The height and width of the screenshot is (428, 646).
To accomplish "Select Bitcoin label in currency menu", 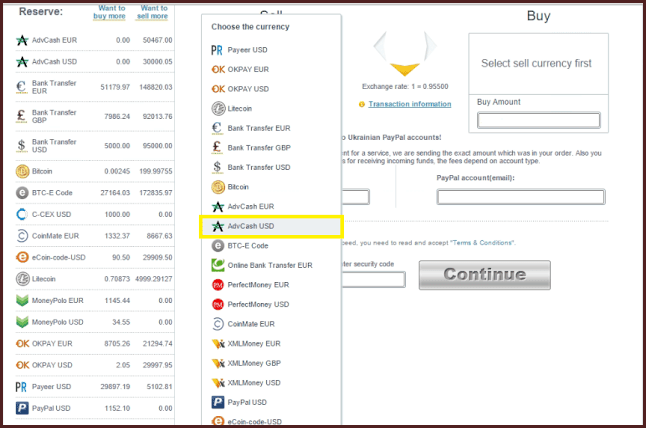I will click(238, 187).
